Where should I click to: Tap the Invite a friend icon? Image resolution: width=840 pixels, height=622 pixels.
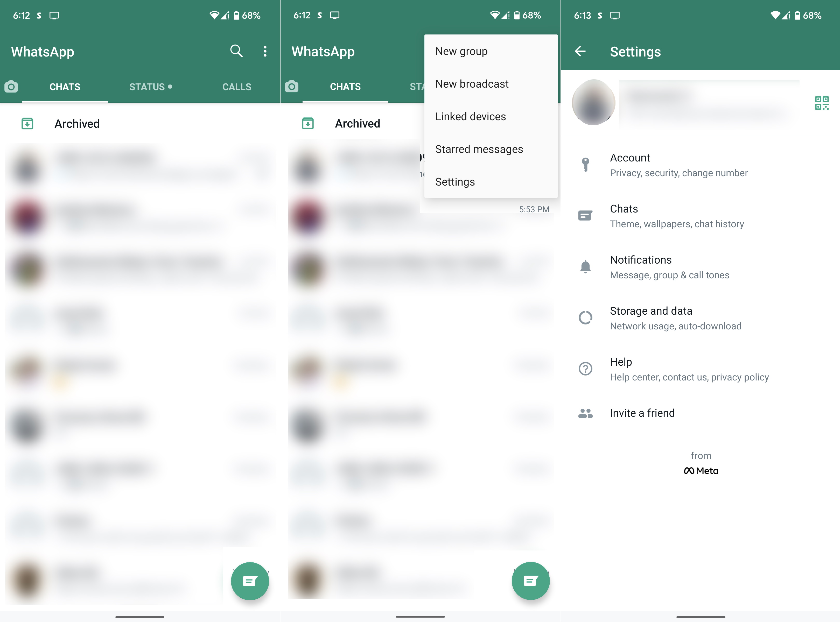[584, 412]
